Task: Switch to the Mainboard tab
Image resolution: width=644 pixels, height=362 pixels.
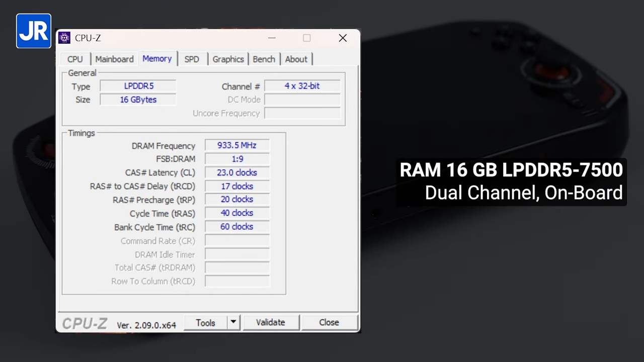Action: 114,59
